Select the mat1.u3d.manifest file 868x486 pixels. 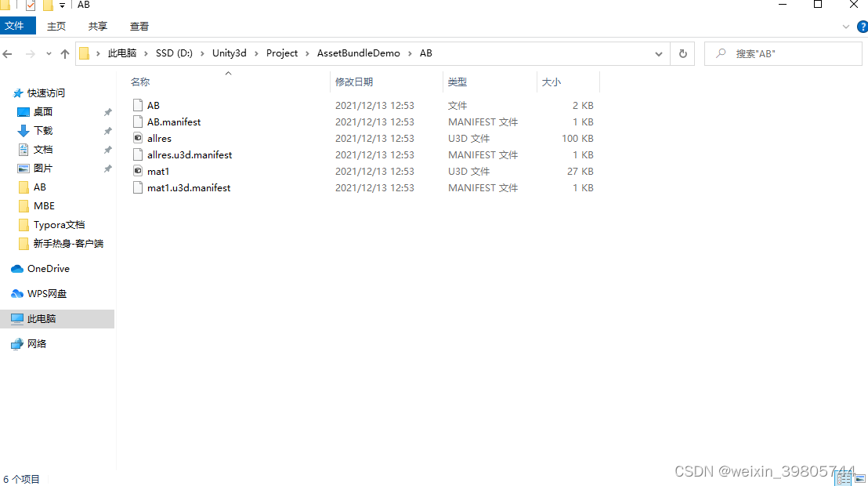click(x=189, y=188)
